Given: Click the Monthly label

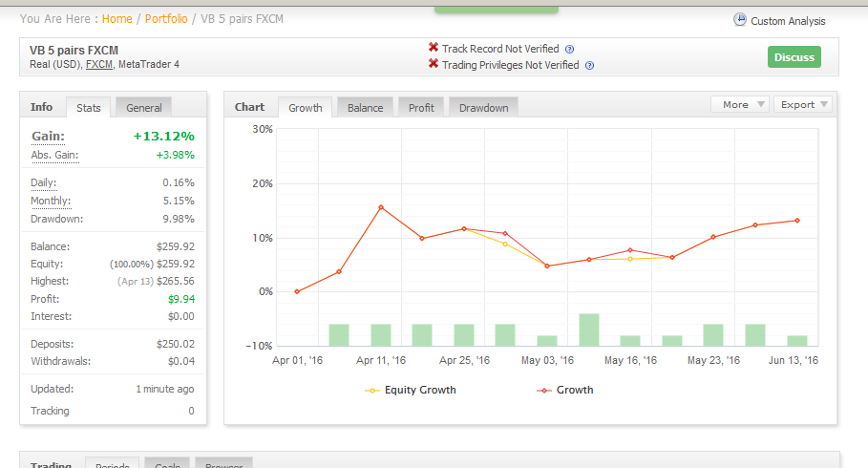Looking at the screenshot, I should [x=51, y=201].
